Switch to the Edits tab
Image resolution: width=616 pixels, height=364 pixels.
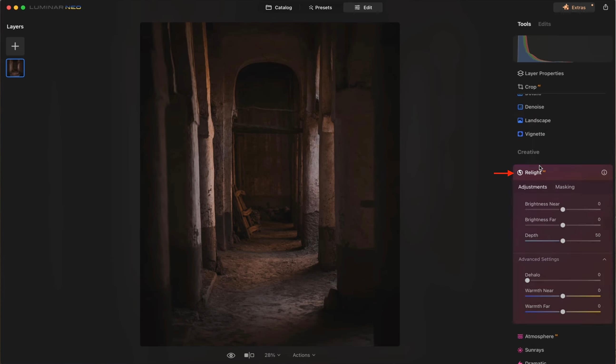pyautogui.click(x=544, y=24)
